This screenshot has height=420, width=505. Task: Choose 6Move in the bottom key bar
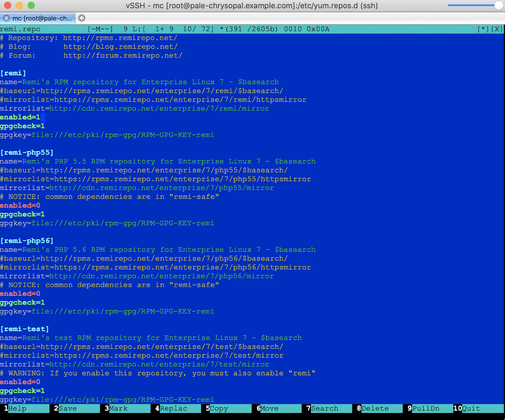[x=279, y=408]
